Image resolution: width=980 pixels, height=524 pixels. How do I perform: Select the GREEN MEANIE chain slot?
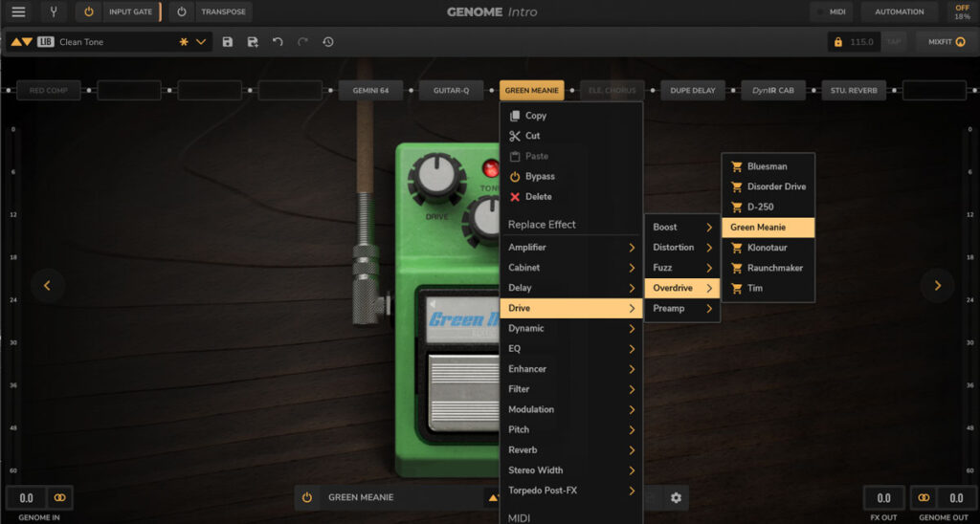pyautogui.click(x=531, y=91)
